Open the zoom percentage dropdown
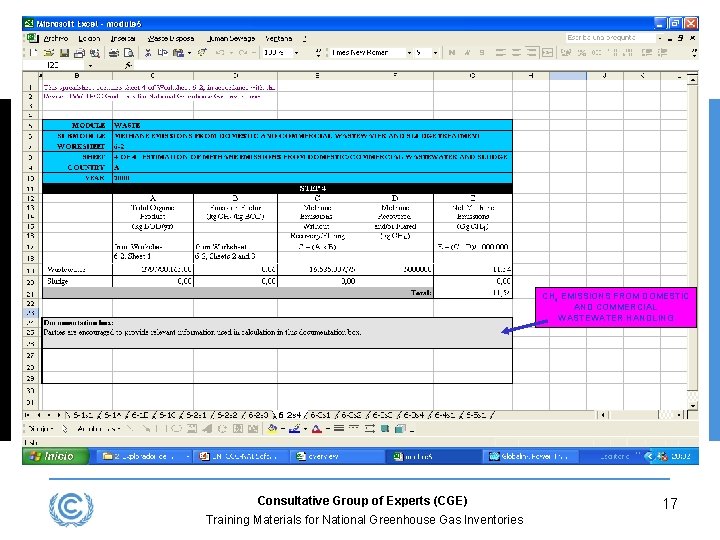Image resolution: width=720 pixels, height=540 pixels. [296, 53]
